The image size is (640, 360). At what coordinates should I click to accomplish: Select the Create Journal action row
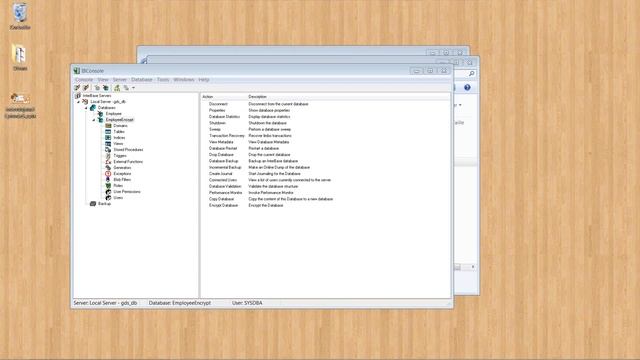(x=326, y=173)
